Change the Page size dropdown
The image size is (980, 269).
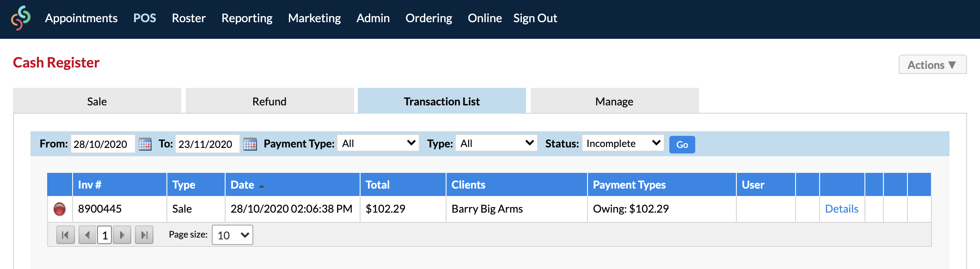233,235
